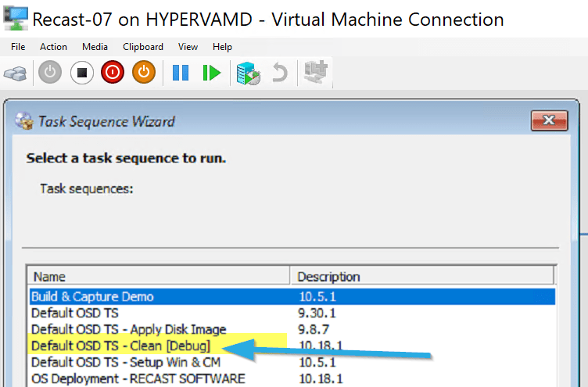Click the Ctrl+Alt+Delete toolbar icon
Screen dimensions: 588x387
click(x=14, y=73)
